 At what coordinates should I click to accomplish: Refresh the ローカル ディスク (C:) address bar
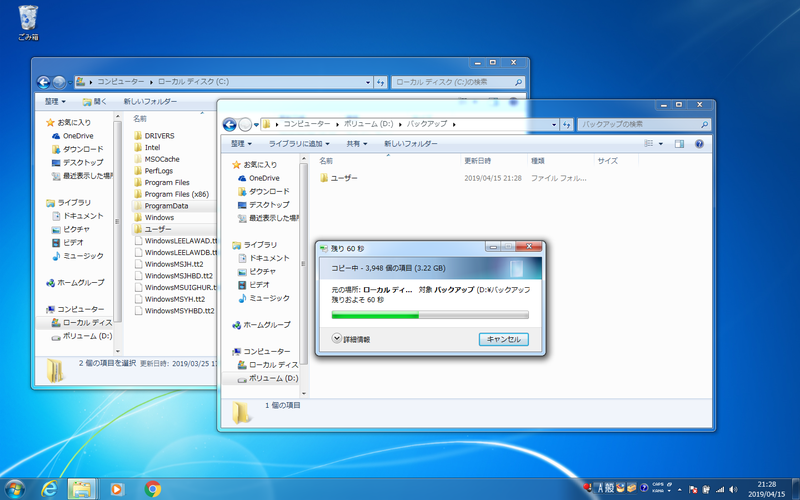[381, 82]
